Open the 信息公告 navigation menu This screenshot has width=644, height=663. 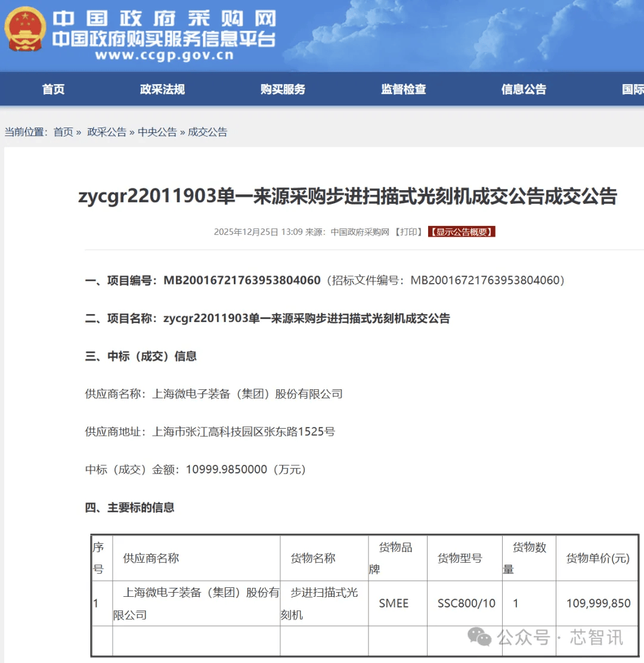(524, 89)
